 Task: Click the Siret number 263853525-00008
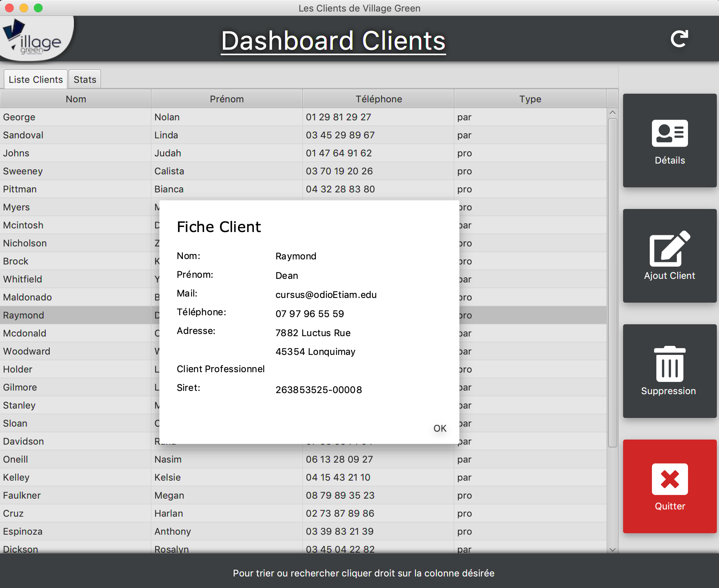click(x=319, y=390)
